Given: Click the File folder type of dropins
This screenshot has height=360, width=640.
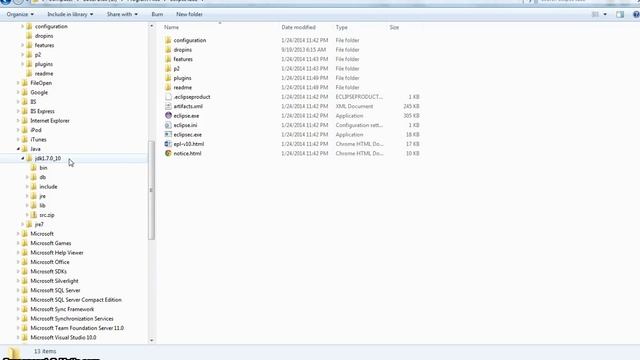Looking at the screenshot, I should [347, 49].
